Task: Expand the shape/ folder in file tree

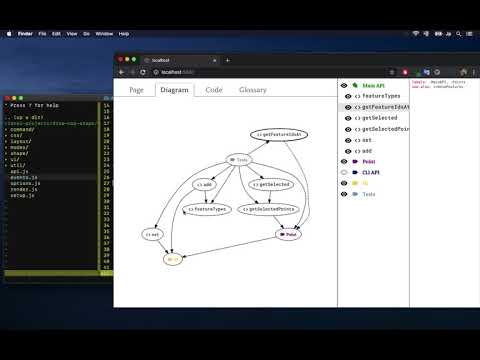Action: [x=19, y=153]
